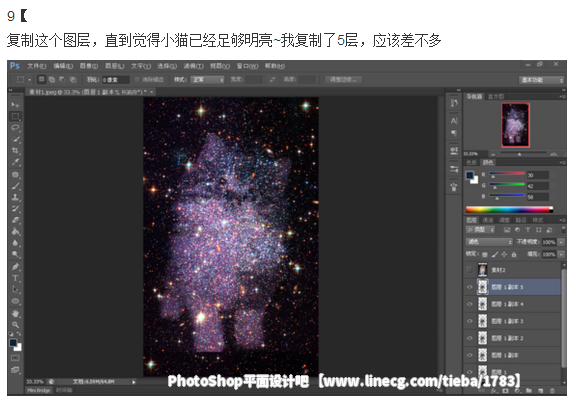Image resolution: width=576 pixels, height=400 pixels.
Task: Click the Mini Bridge tab at bottom
Action: coord(39,390)
